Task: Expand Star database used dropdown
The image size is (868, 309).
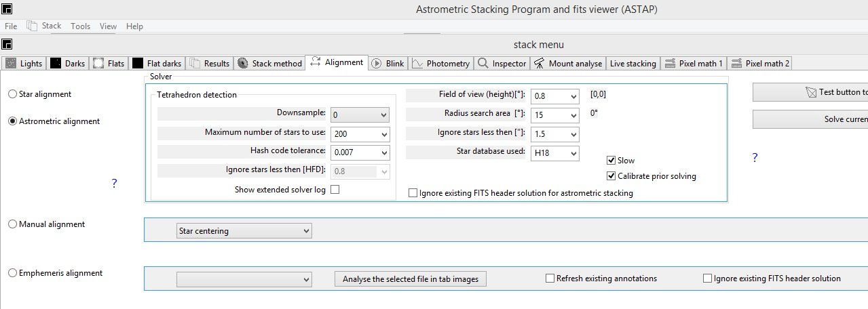Action: click(573, 153)
